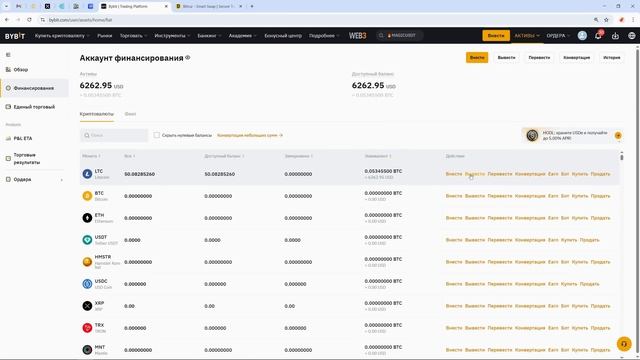Screen dimensions: 640x360
Task: Open the Рынки header menu item
Action: pos(104,36)
